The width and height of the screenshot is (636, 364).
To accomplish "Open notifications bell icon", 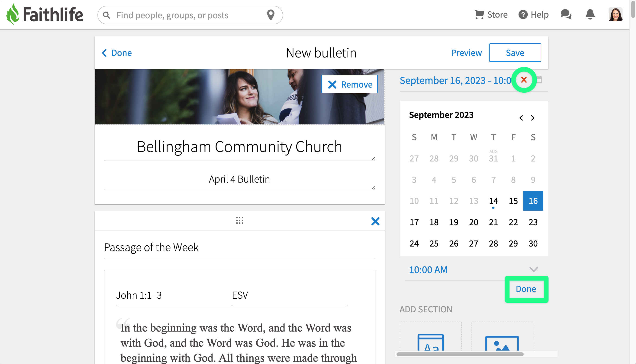I will (x=590, y=15).
